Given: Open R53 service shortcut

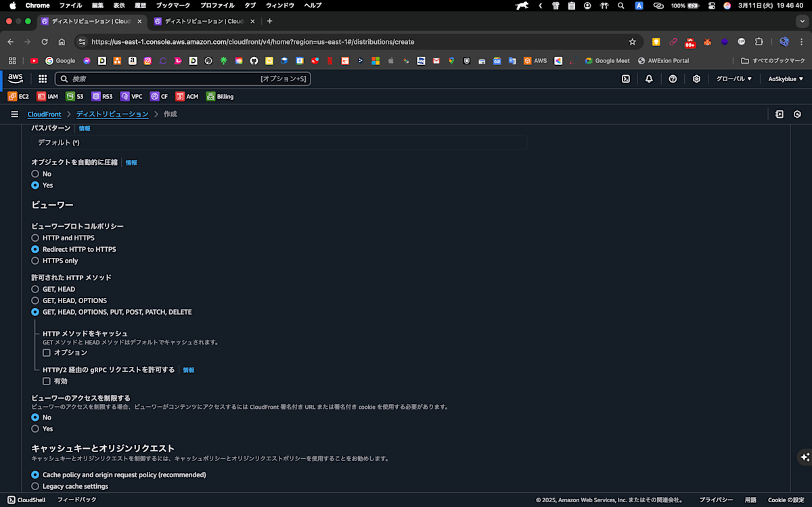Looking at the screenshot, I should [x=102, y=96].
